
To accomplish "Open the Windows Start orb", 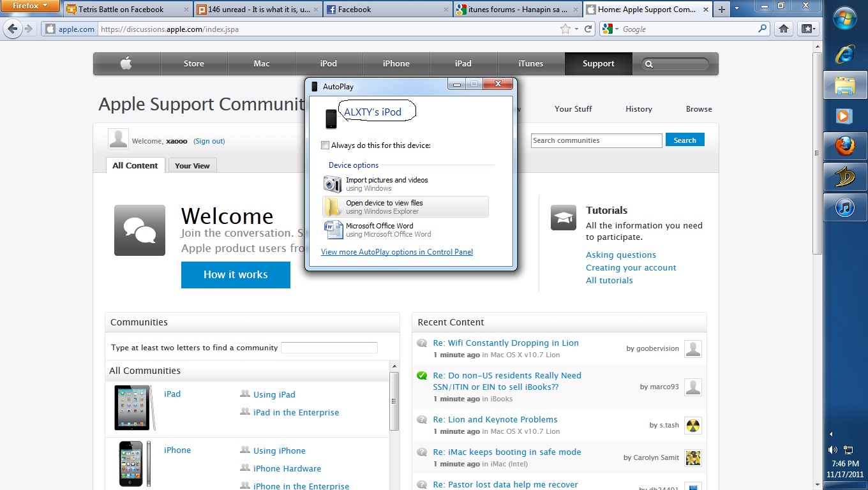I will coord(845,18).
